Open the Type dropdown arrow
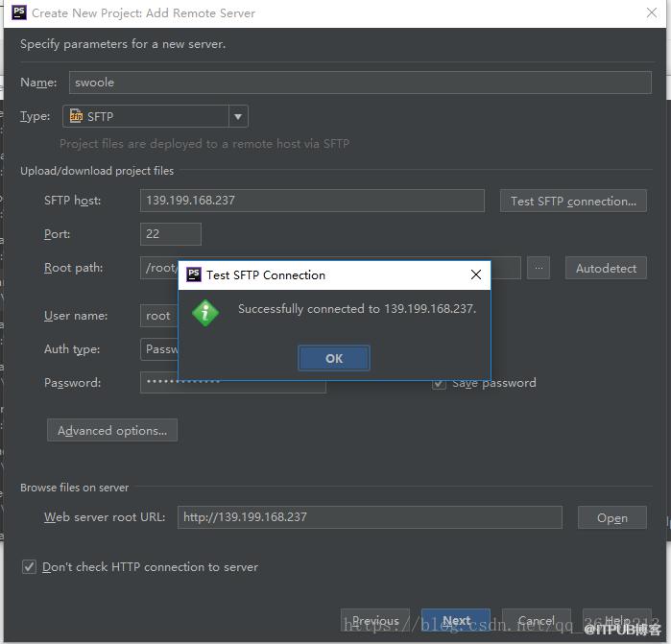This screenshot has width=671, height=644. (238, 116)
